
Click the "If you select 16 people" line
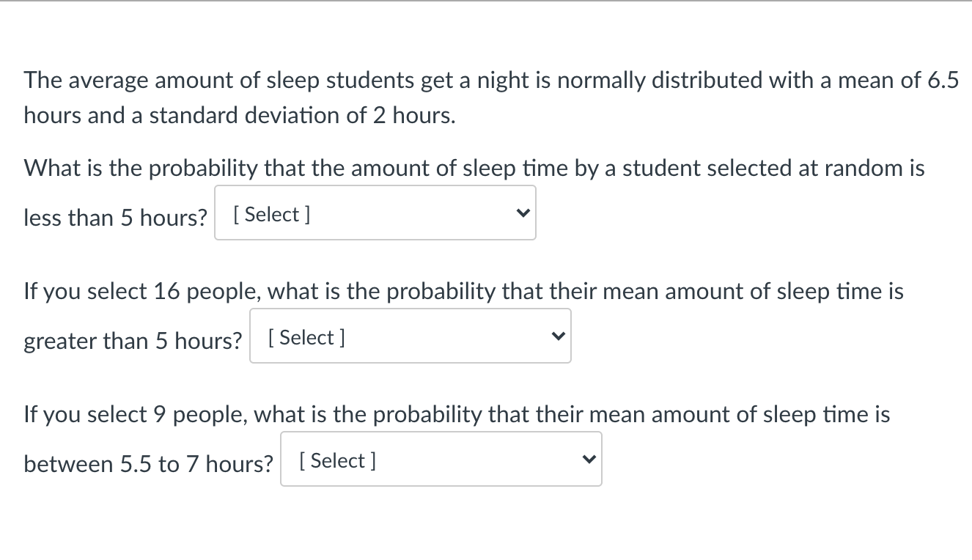click(463, 291)
